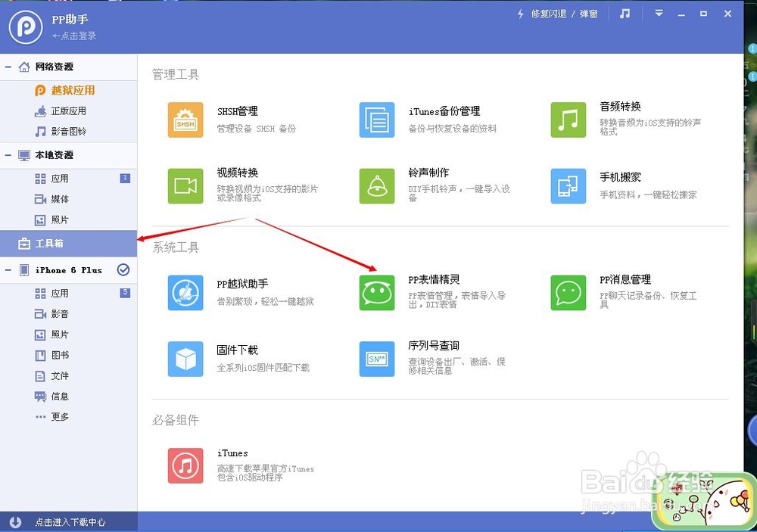
Task: Open 应用 under 本地资源
Action: coord(69,179)
